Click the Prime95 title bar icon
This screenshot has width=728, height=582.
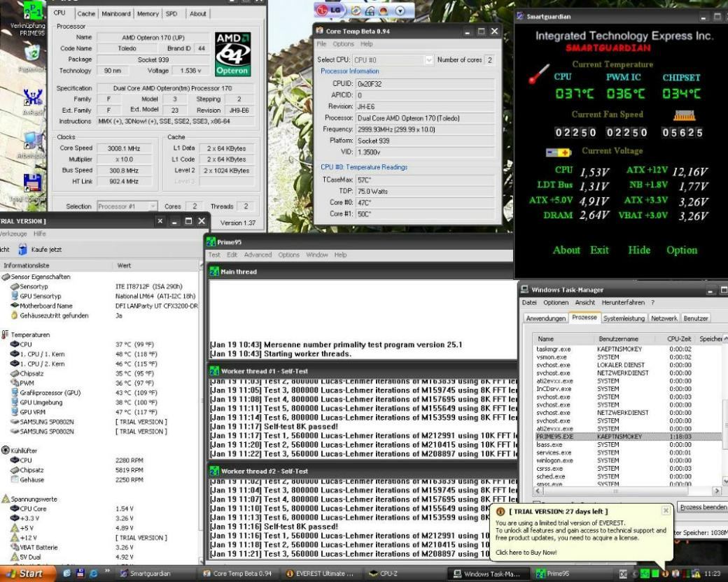click(211, 242)
